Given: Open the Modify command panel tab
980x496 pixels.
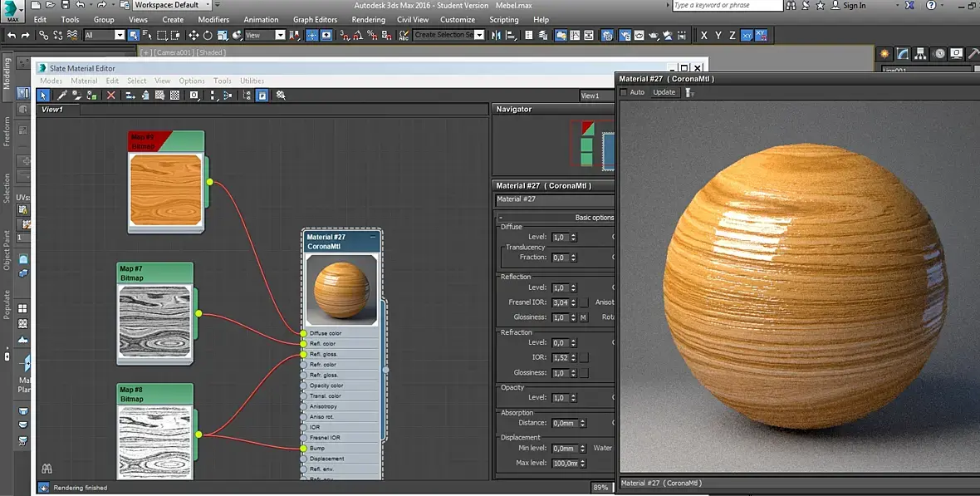Looking at the screenshot, I should (x=903, y=54).
